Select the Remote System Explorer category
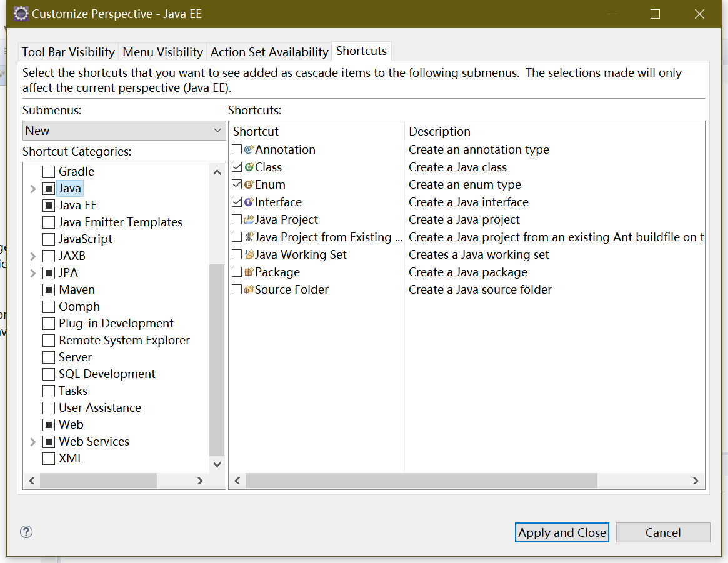 coord(124,340)
